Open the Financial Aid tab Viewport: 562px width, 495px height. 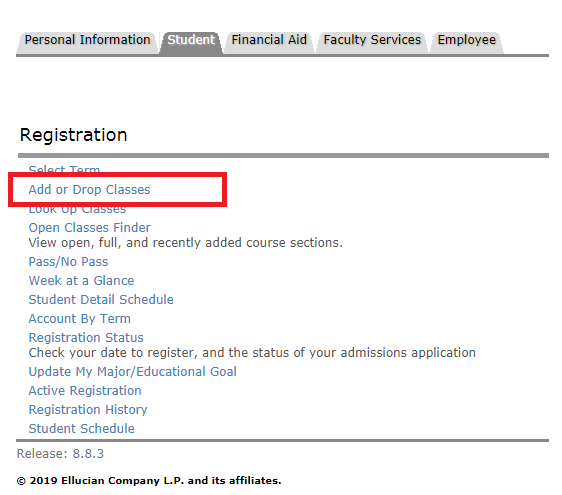coord(269,40)
